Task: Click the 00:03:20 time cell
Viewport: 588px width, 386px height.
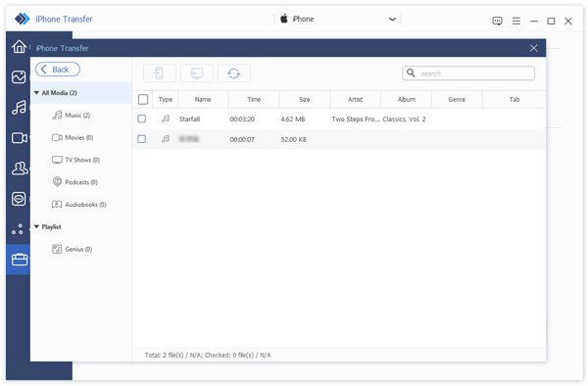Action: coord(242,120)
